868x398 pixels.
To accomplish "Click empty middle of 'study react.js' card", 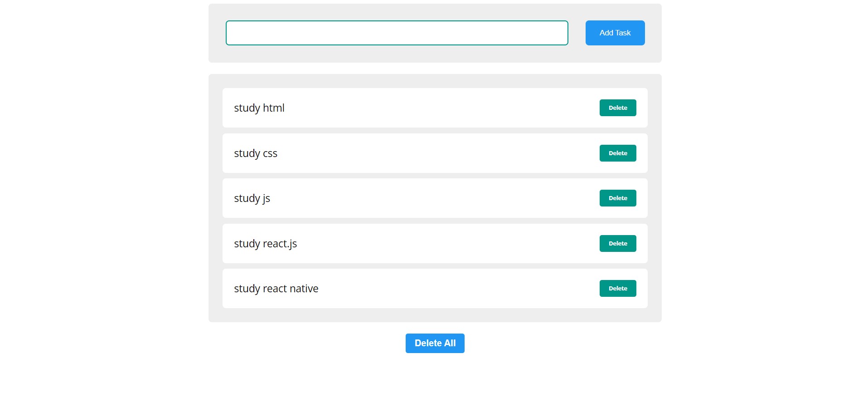I will [x=435, y=244].
